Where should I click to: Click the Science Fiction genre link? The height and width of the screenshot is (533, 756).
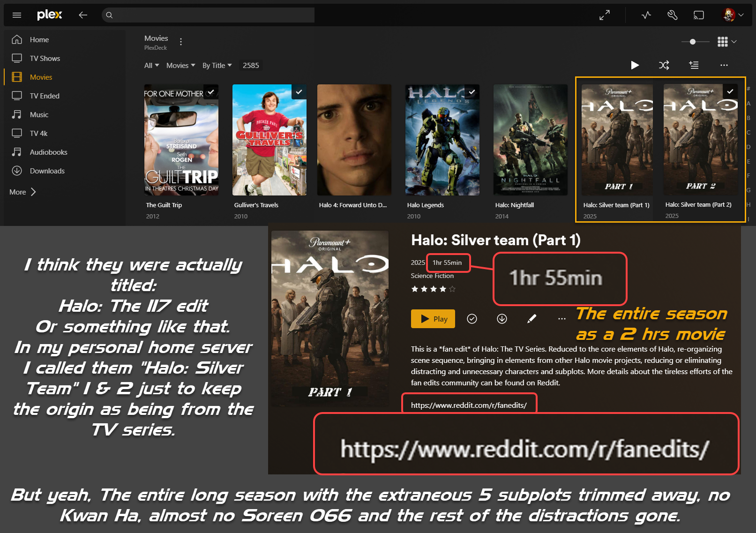click(x=432, y=276)
